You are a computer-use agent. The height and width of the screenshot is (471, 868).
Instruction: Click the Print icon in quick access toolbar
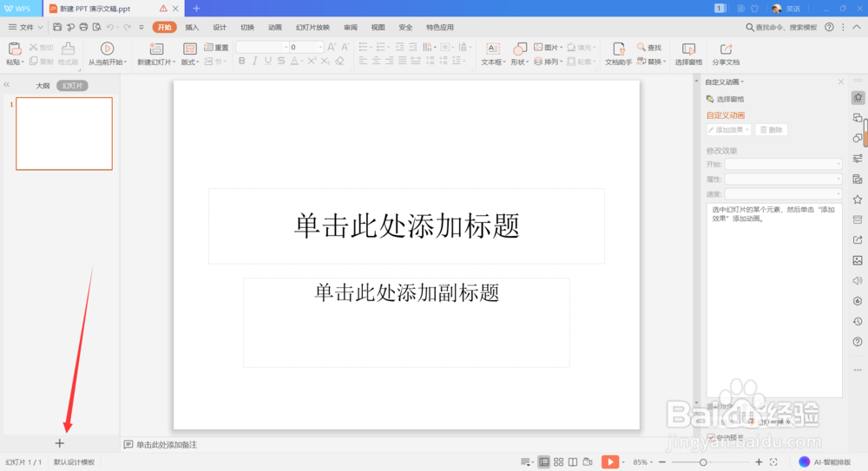(83, 27)
